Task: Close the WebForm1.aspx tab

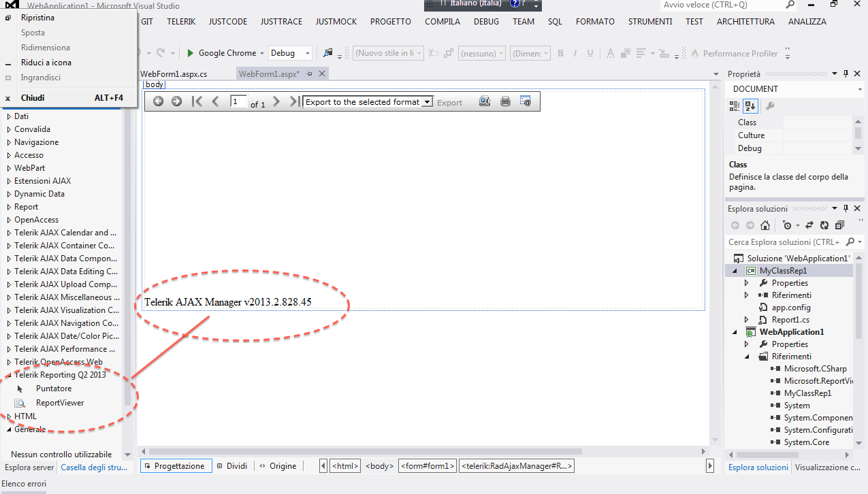Action: pos(322,73)
